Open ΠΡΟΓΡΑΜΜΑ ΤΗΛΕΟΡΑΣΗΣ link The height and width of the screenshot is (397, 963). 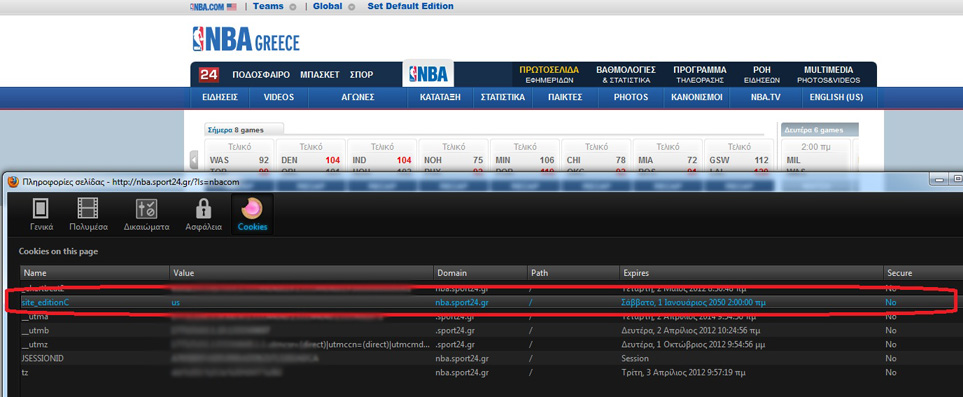[x=700, y=74]
